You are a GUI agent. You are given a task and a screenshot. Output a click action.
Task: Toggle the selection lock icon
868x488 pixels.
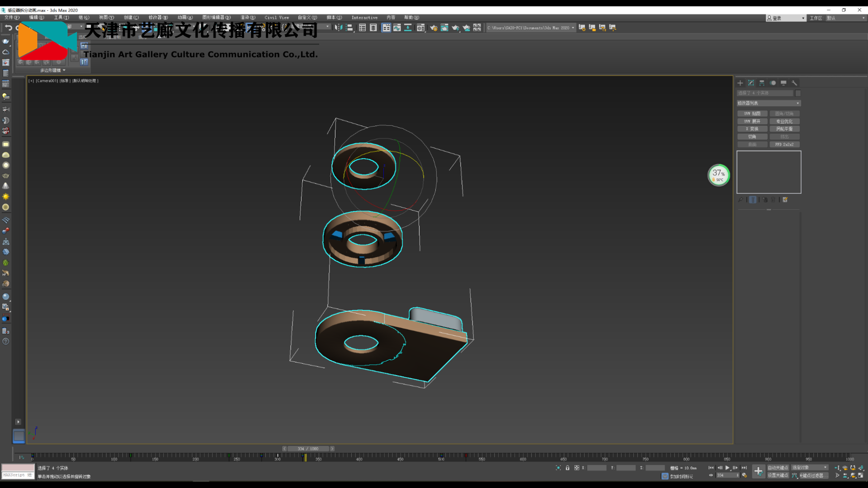pyautogui.click(x=567, y=468)
